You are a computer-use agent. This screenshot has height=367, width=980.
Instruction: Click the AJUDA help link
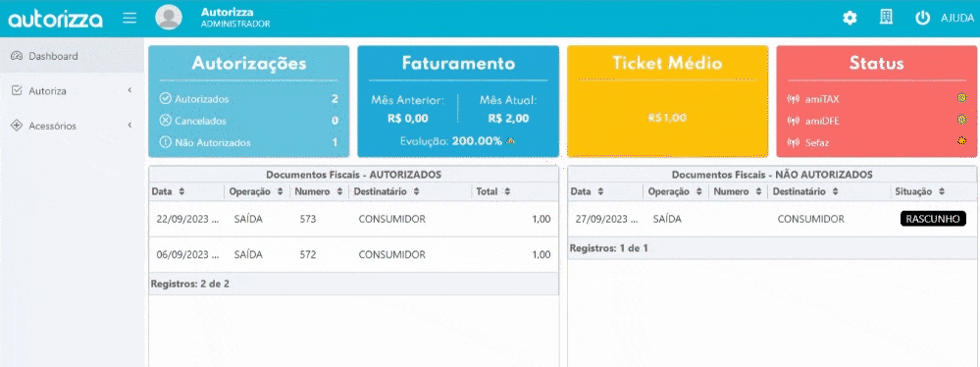click(956, 18)
